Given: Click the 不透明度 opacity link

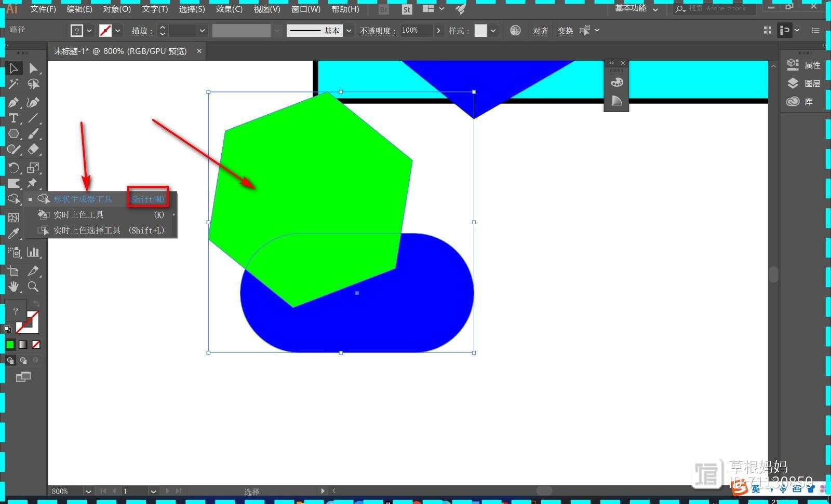Looking at the screenshot, I should point(378,31).
